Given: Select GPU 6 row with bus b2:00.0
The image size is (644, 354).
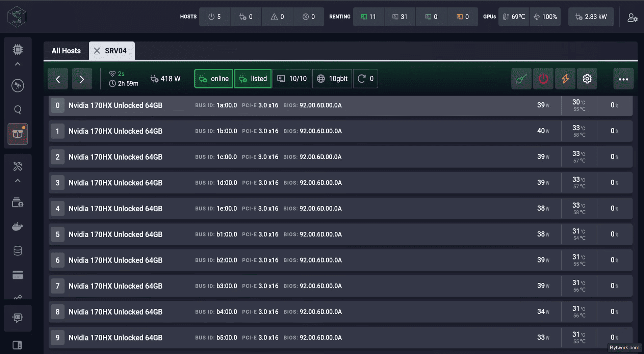Looking at the screenshot, I should pyautogui.click(x=340, y=260).
